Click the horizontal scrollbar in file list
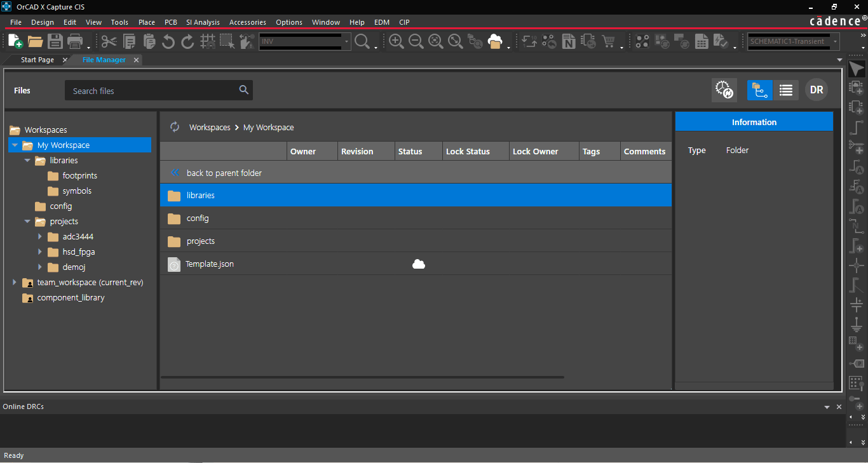Screen dimensions: 868x463 coord(362,377)
